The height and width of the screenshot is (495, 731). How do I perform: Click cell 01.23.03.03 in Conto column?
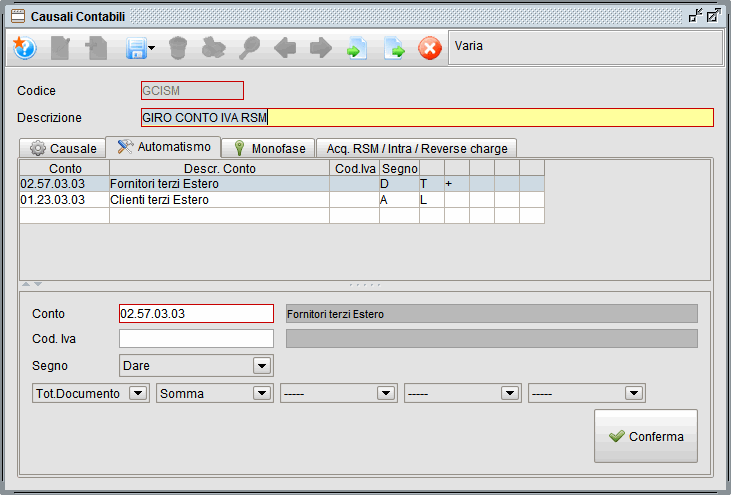pos(65,199)
